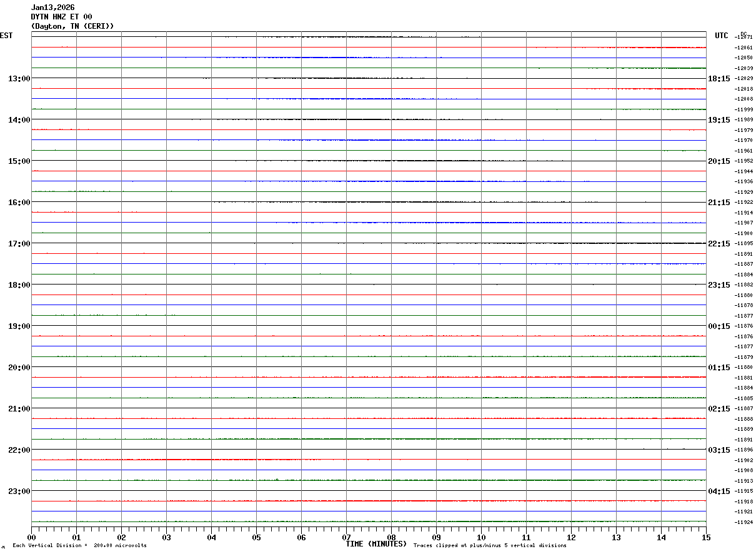Click the Dayton, TN (CERI) location text
This screenshot has height=554, width=756.
[72, 26]
